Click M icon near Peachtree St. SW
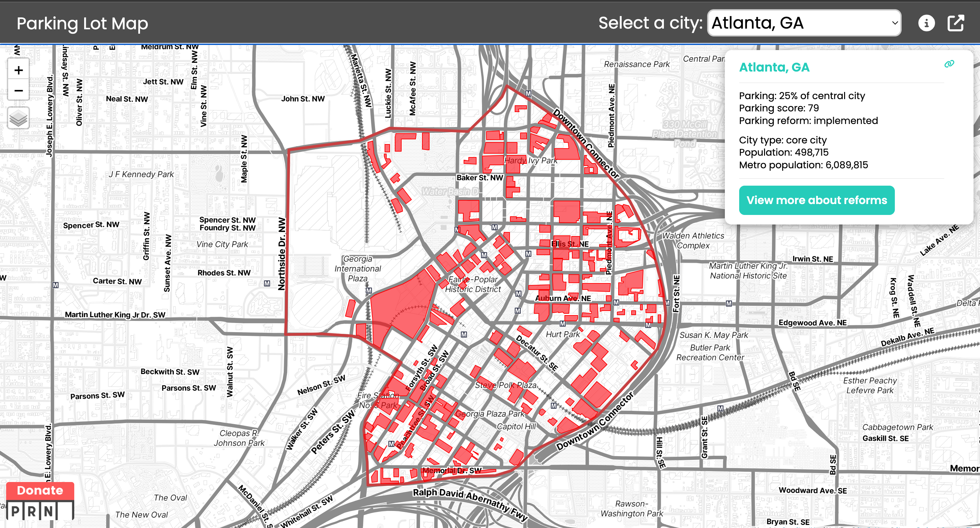Viewport: 980px width, 528px height. [391, 444]
